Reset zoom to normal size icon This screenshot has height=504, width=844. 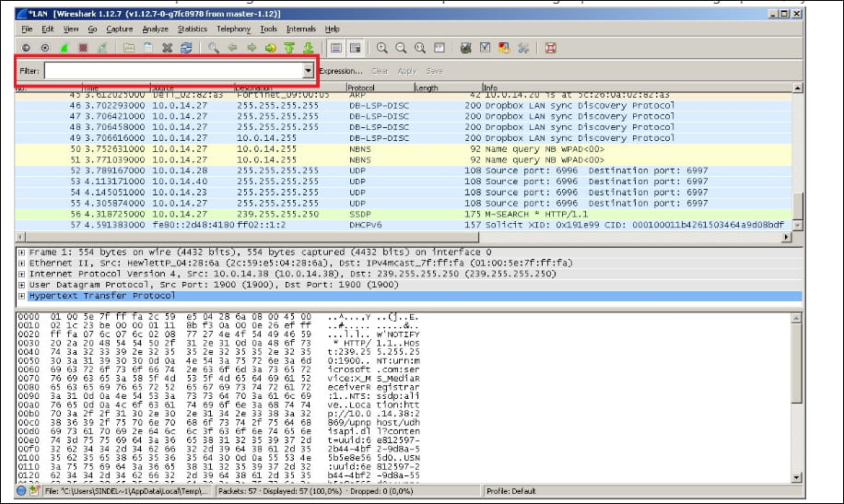coord(420,48)
